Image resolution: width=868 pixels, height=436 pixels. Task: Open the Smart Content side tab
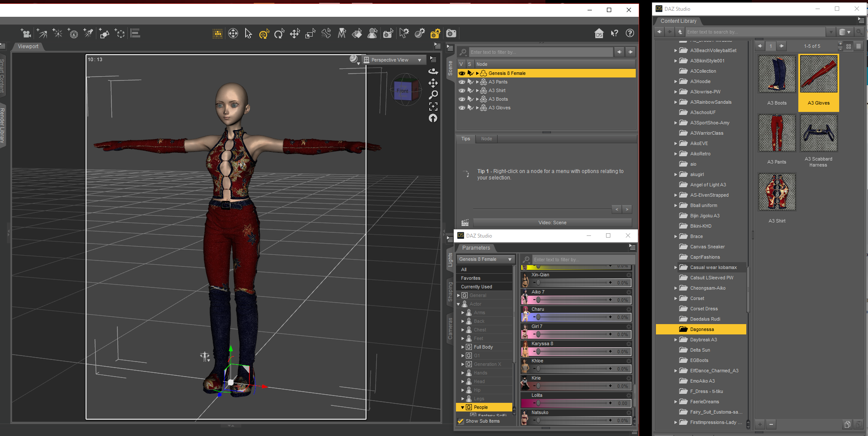[2, 76]
